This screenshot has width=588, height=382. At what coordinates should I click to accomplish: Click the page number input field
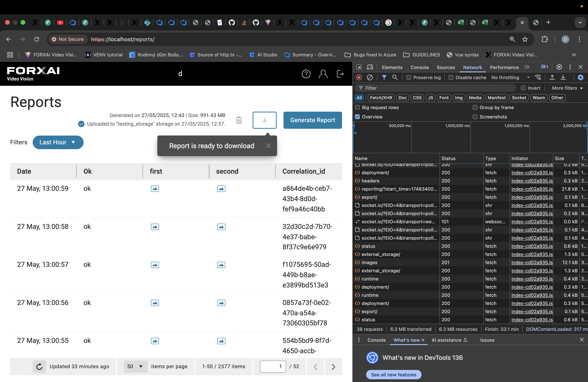[x=273, y=366]
